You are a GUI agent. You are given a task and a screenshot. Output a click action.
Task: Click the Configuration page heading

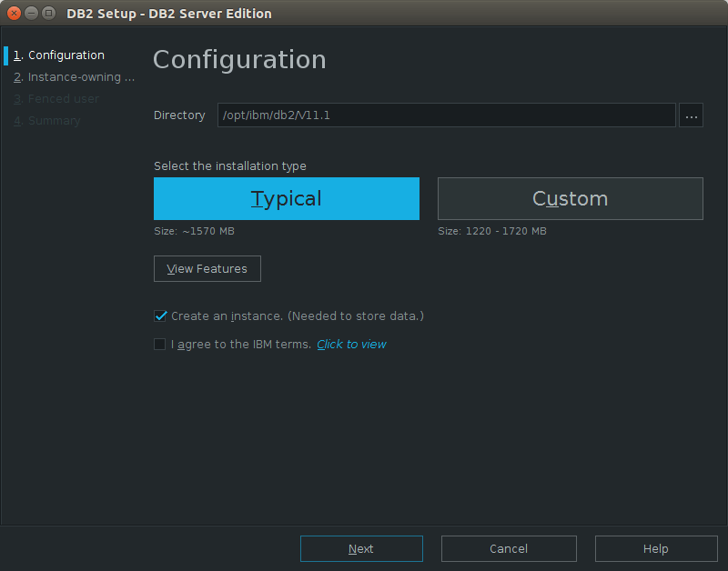[x=239, y=59]
